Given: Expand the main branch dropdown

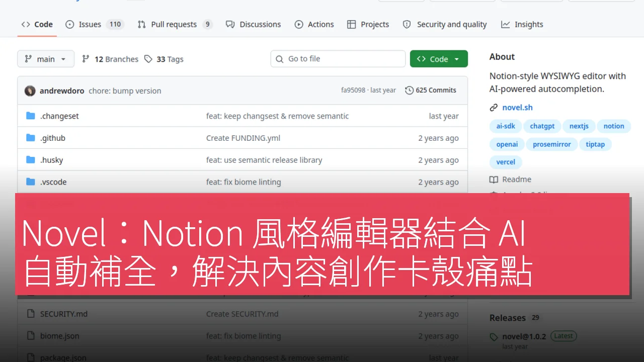Looking at the screenshot, I should click(46, 59).
